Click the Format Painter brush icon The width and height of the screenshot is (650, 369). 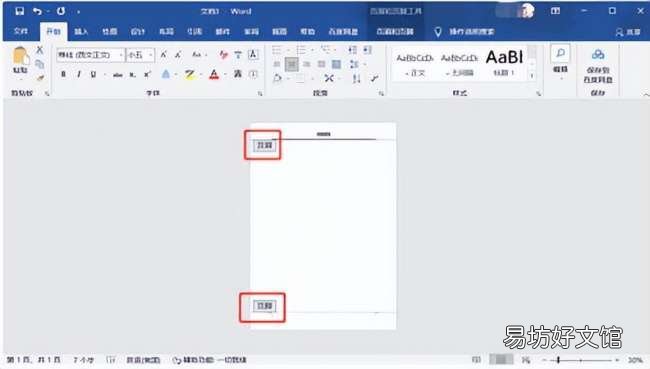click(x=40, y=78)
